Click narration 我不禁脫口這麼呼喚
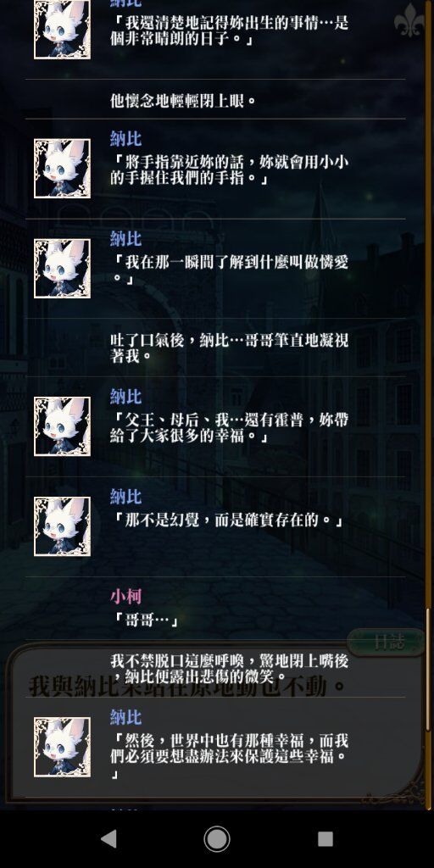 229,669
